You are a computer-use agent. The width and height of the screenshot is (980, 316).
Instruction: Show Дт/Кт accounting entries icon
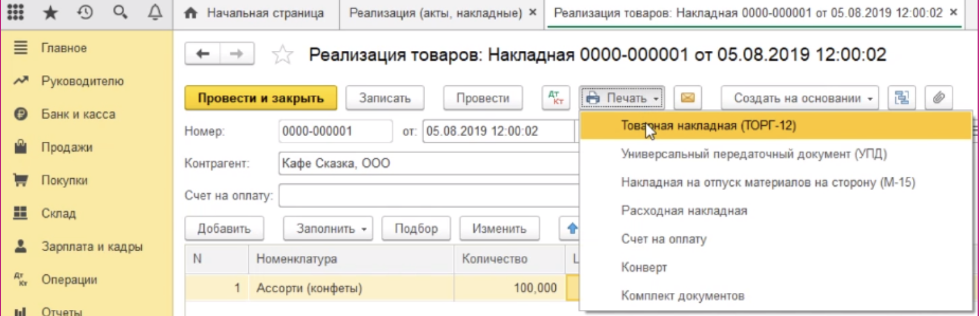pos(555,98)
